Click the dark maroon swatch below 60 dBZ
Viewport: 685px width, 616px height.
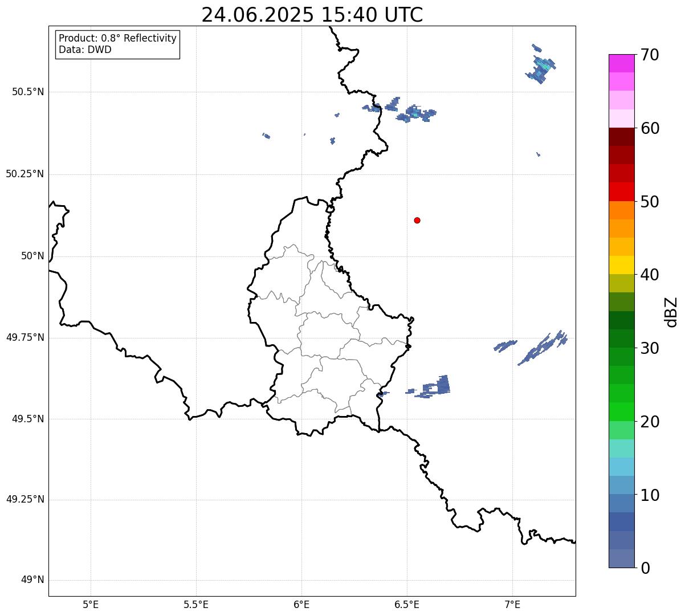pos(621,137)
